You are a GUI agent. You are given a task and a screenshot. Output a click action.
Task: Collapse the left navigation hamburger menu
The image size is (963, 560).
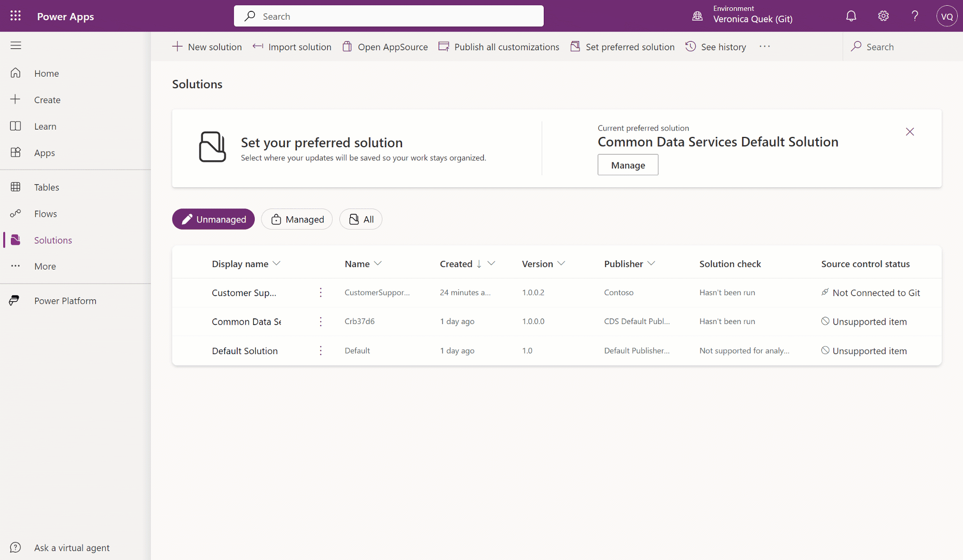click(16, 46)
